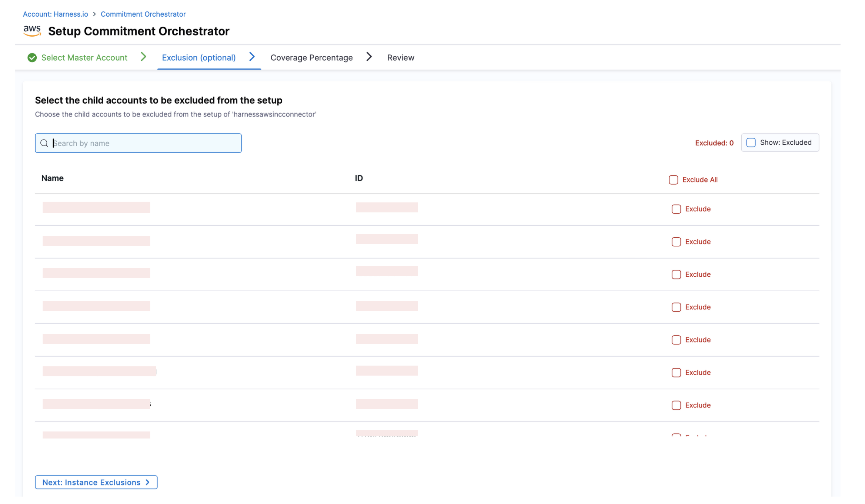Image resolution: width=865 pixels, height=504 pixels.
Task: Toggle the Show: Excluded checkbox
Action: (x=751, y=142)
